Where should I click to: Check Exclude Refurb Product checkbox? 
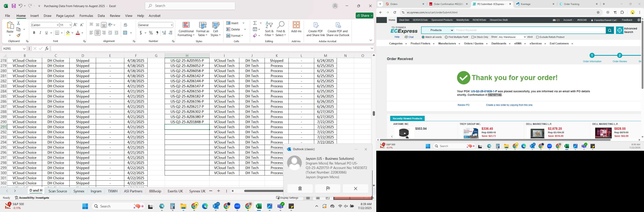coord(537,37)
